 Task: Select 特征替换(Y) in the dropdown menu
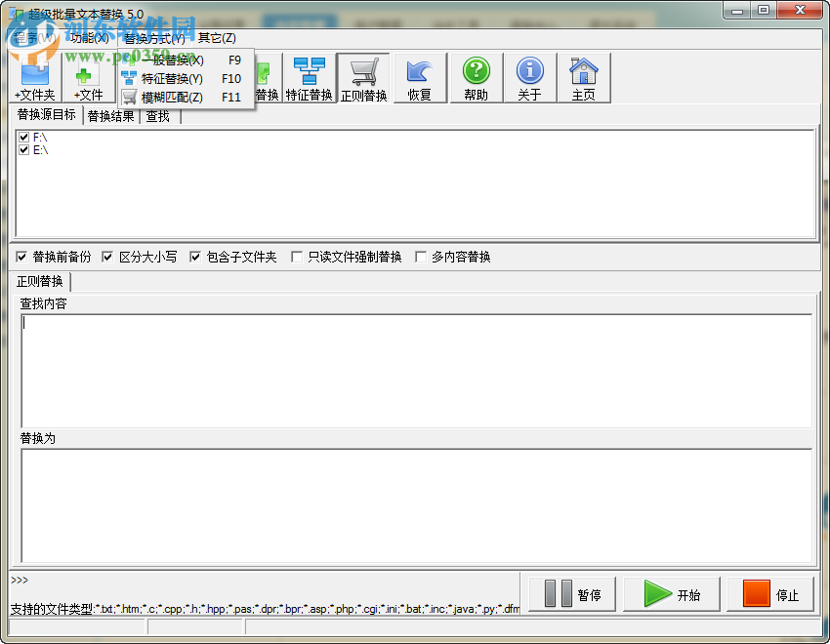176,78
